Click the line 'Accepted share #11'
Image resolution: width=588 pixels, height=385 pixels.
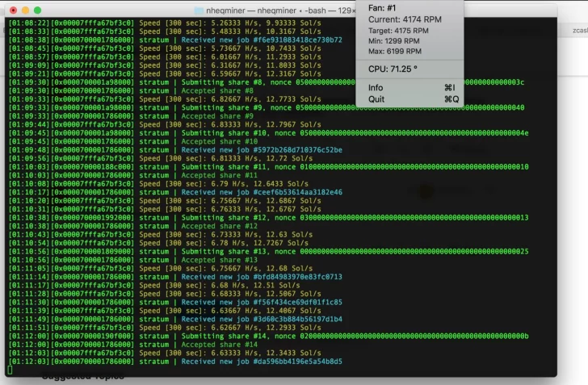(220, 175)
